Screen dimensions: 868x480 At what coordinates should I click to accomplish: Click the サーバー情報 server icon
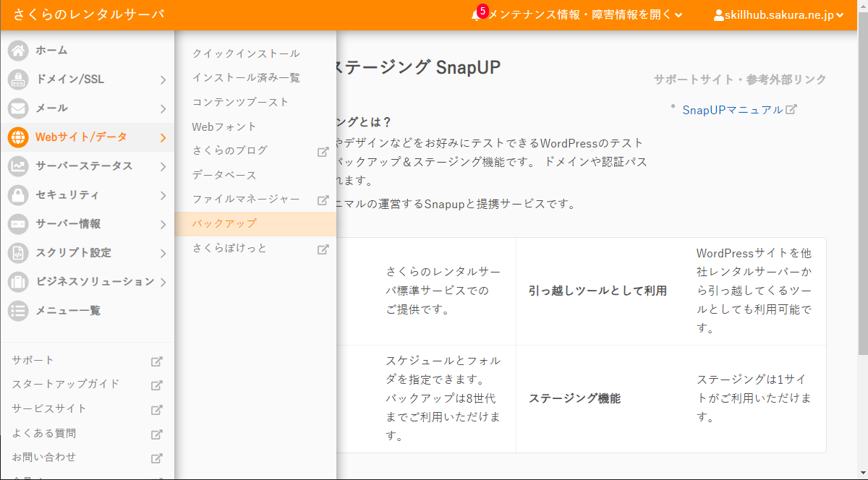(x=18, y=224)
